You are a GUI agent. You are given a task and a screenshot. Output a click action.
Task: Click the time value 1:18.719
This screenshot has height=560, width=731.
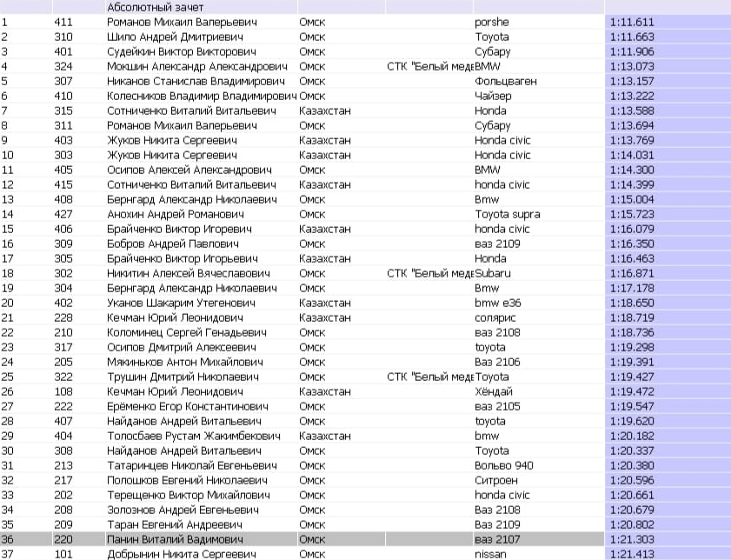coord(632,318)
